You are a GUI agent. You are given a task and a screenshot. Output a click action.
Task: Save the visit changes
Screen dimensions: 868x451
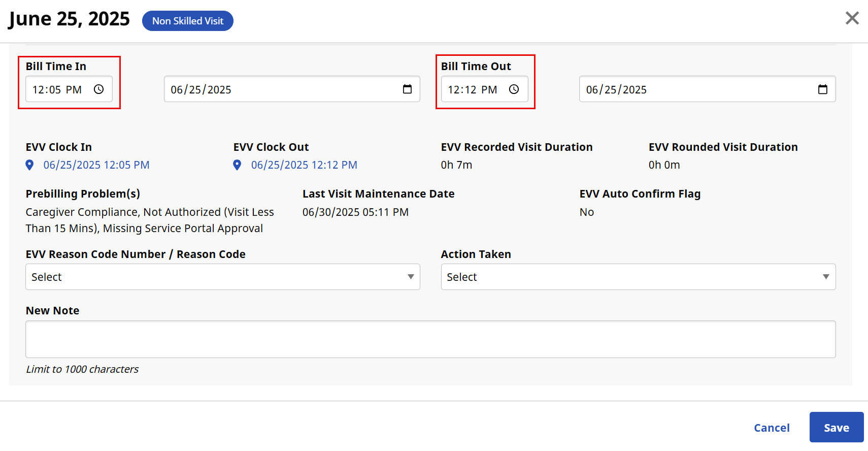[836, 428]
